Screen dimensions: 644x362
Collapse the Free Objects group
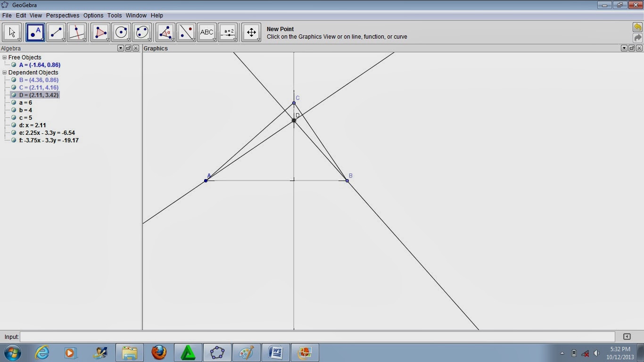point(5,57)
